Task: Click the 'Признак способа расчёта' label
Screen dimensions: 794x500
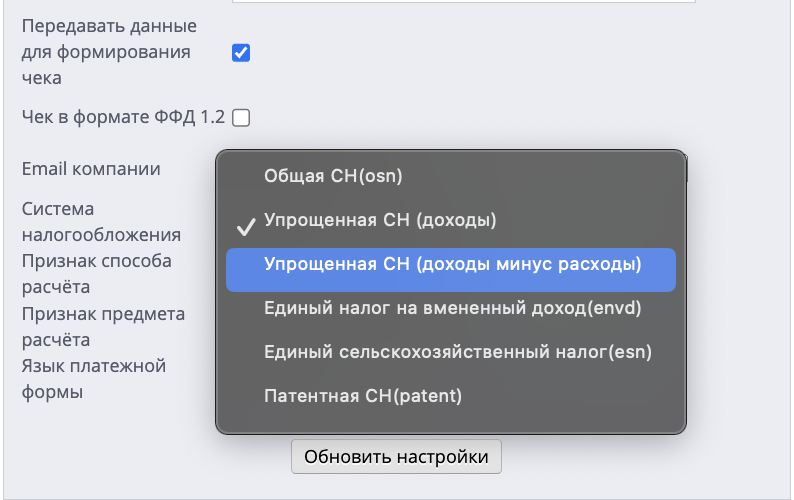Action: pyautogui.click(x=97, y=274)
